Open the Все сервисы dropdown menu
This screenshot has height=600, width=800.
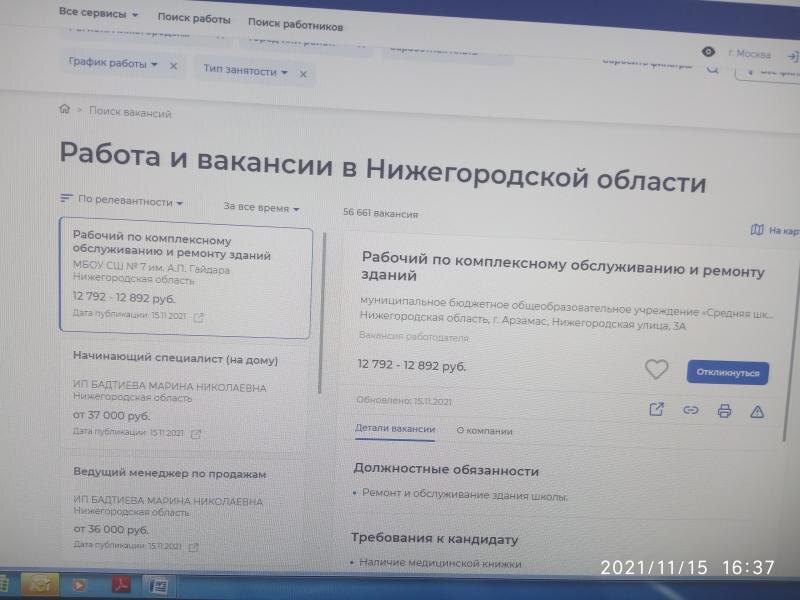tap(98, 13)
